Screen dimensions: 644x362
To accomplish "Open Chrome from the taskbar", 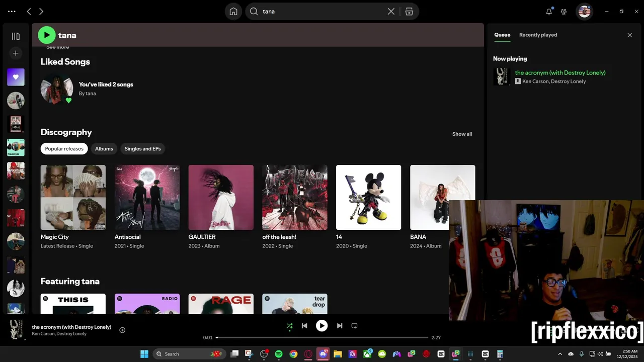I will (293, 354).
